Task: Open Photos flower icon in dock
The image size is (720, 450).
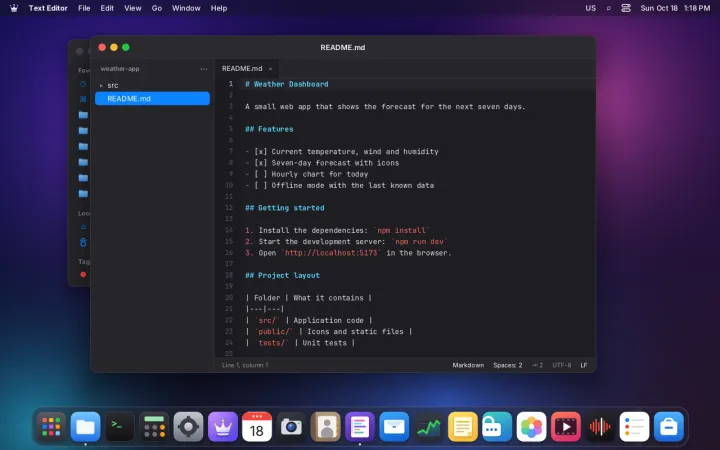Action: point(531,427)
